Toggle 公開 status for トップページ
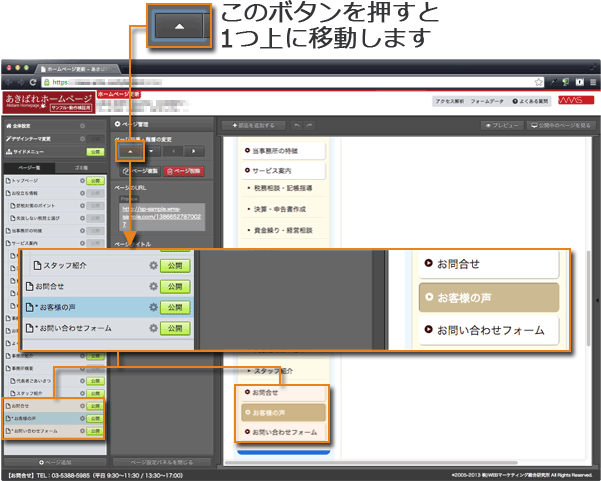The height and width of the screenshot is (481, 601). pyautogui.click(x=95, y=181)
